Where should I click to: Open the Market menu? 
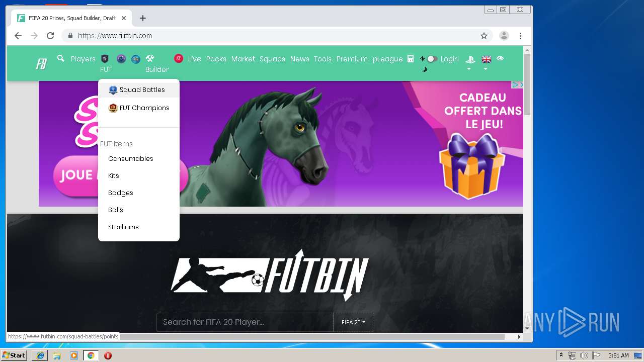[x=243, y=59]
